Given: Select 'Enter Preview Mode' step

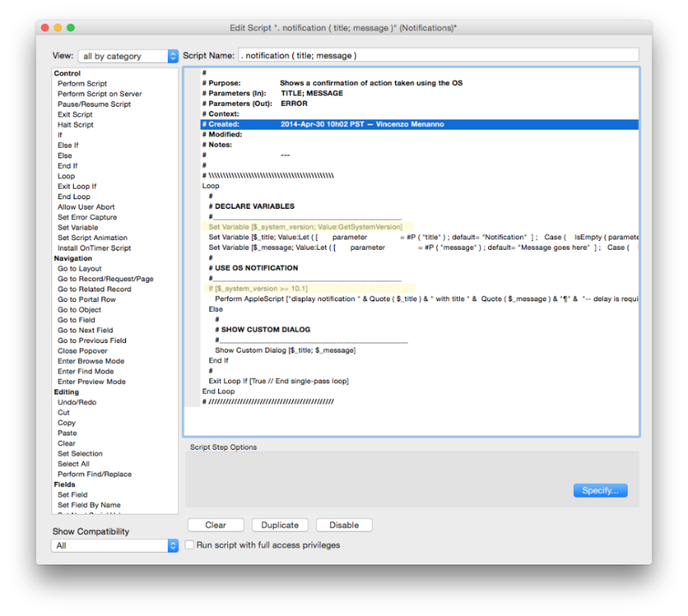Looking at the screenshot, I should tap(92, 381).
